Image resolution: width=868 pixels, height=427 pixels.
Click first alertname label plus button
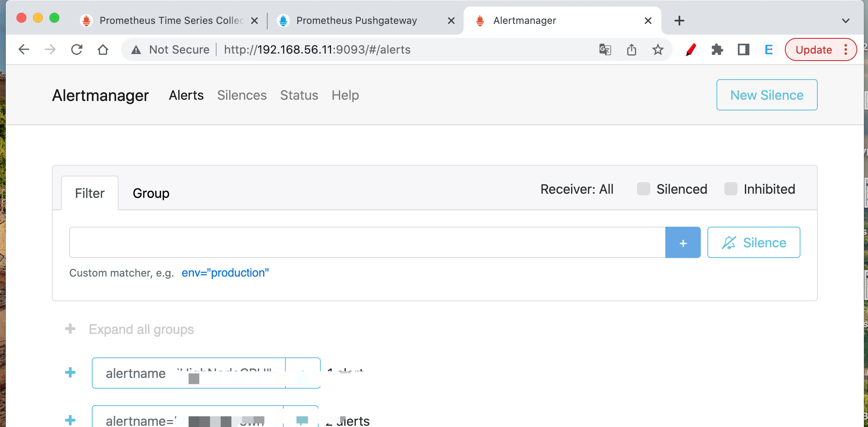click(303, 373)
